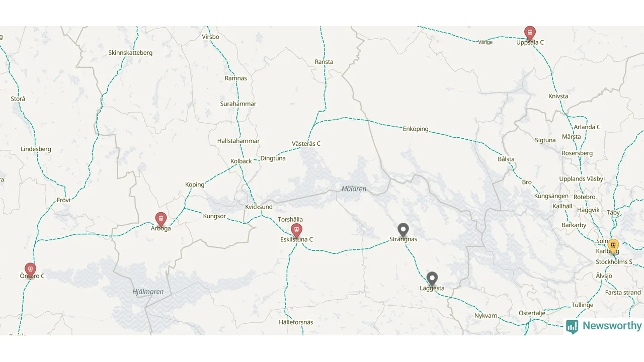Select the red station pin at Arboga
Screen dimensions: 644x362
click(160, 219)
